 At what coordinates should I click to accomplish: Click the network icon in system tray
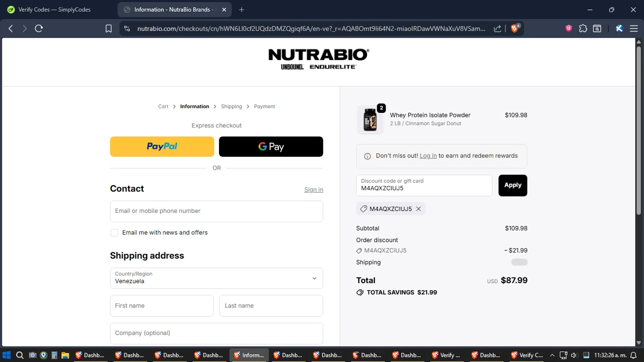[x=563, y=355]
